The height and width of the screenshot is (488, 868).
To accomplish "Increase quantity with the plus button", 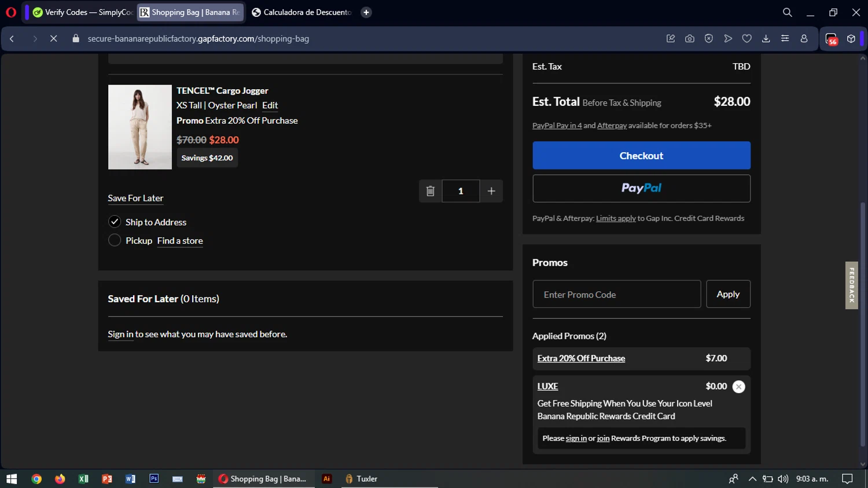I will tap(491, 191).
